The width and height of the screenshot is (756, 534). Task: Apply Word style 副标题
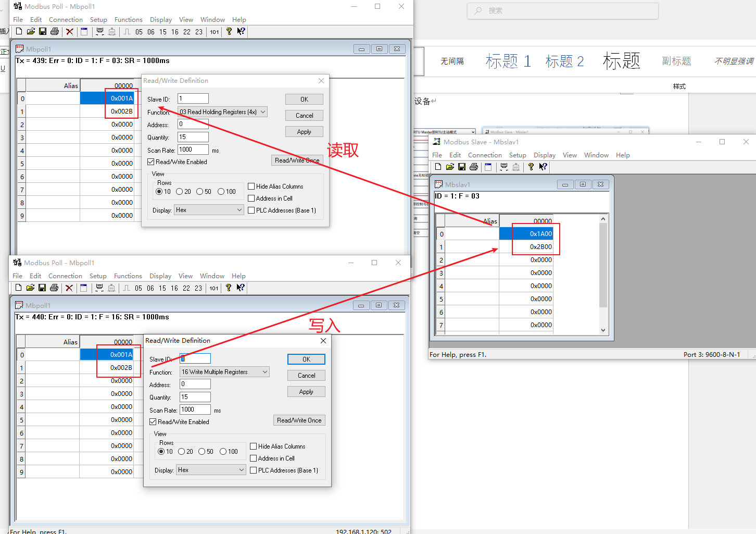(x=676, y=61)
